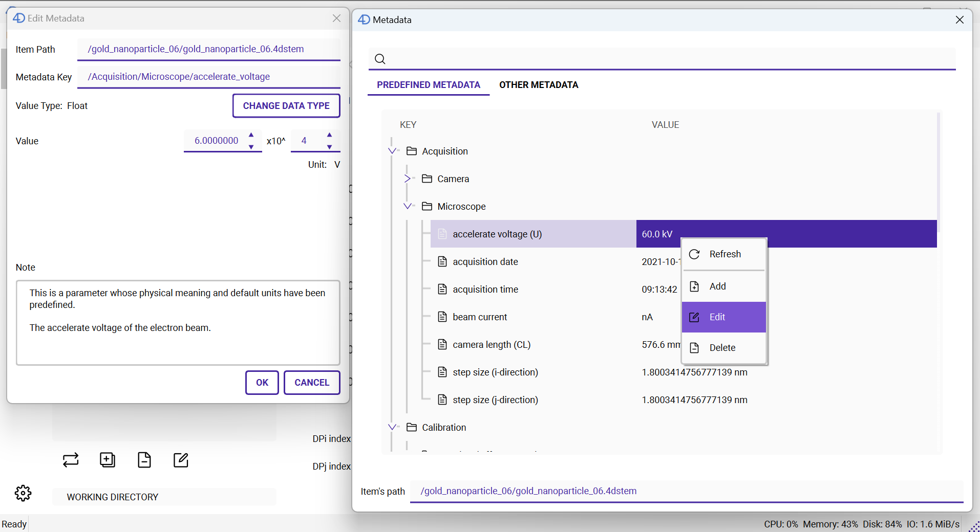980x532 pixels.
Task: Click the search magnifier icon in Metadata window
Action: pyautogui.click(x=380, y=59)
